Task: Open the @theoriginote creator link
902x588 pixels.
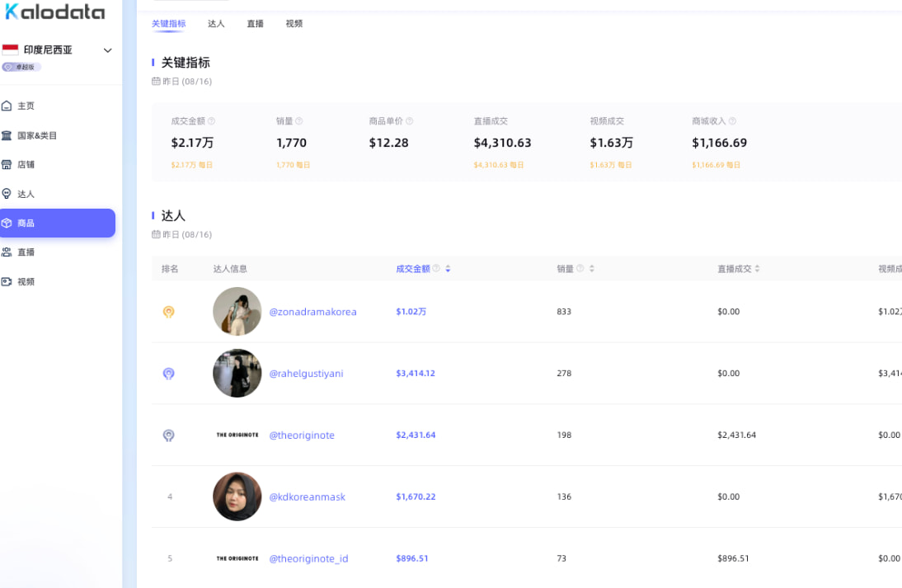Action: click(x=302, y=435)
